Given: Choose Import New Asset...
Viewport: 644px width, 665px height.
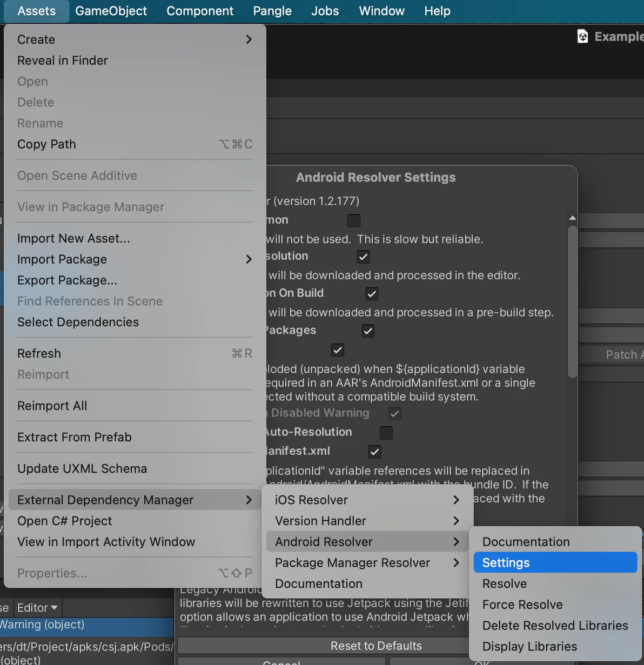Looking at the screenshot, I should point(135,238).
